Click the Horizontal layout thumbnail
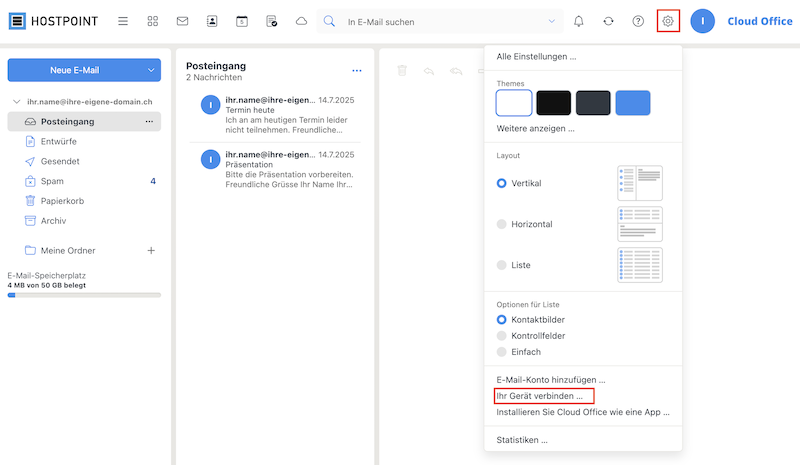800x465 pixels. coord(640,224)
